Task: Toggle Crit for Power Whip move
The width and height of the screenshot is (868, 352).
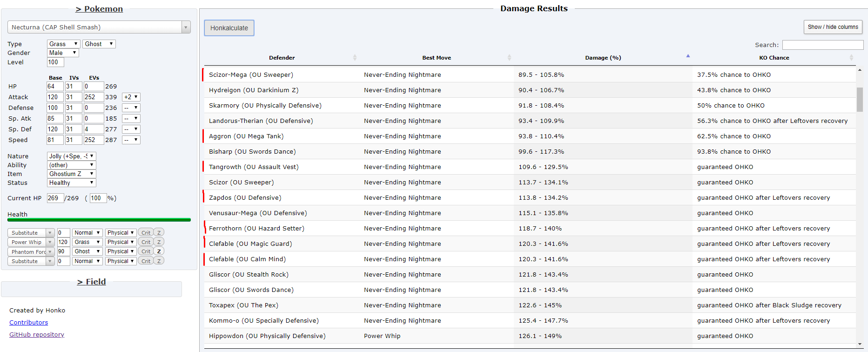Action: (146, 242)
